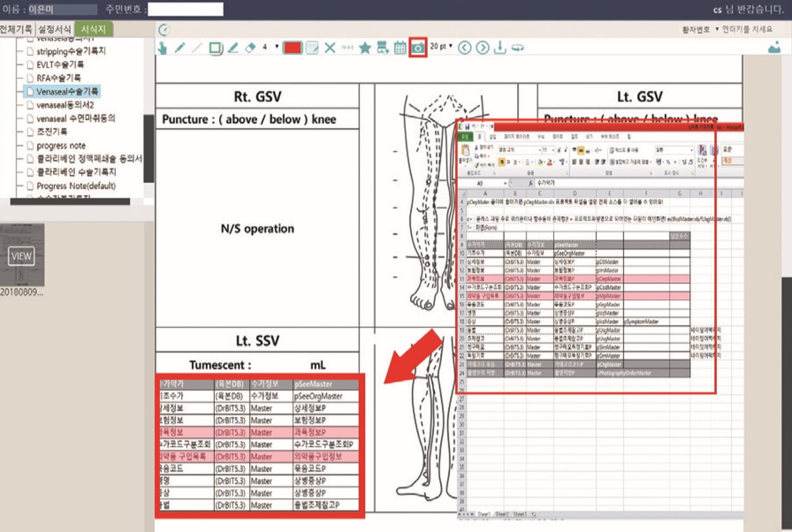Viewport: 792px width, 532px height.
Task: Click the form tree horizontal scrollbar
Action: pos(70,201)
